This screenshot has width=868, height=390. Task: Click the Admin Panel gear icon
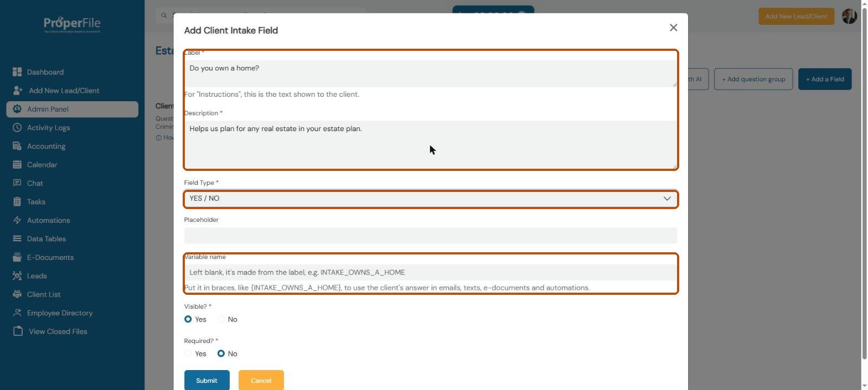[x=17, y=109]
